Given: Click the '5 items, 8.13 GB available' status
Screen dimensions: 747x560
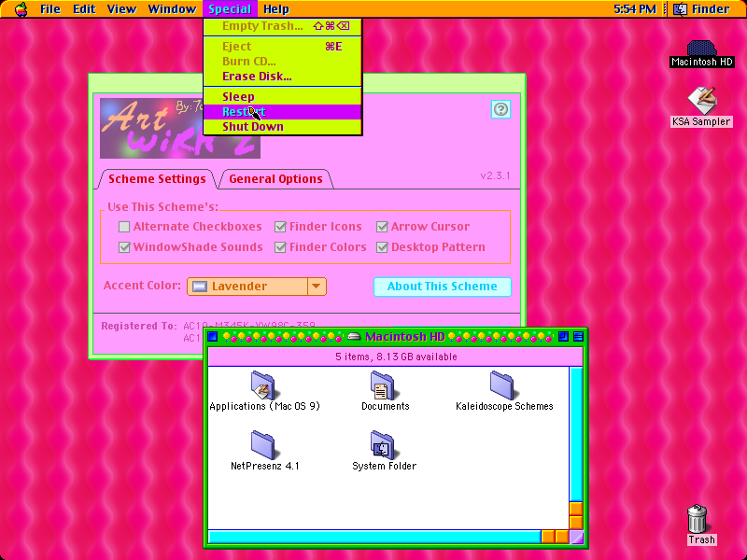Looking at the screenshot, I should [396, 357].
